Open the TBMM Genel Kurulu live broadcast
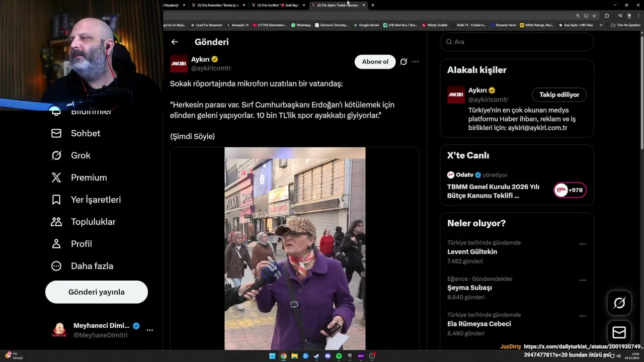 point(493,191)
